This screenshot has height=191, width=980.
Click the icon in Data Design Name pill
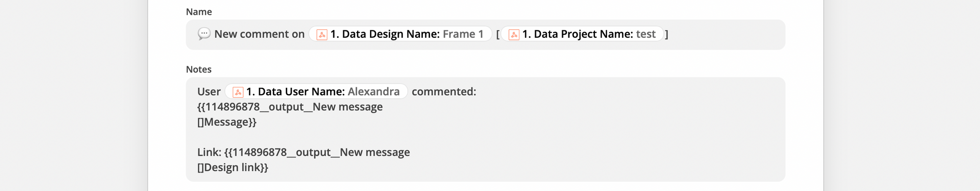(322, 34)
